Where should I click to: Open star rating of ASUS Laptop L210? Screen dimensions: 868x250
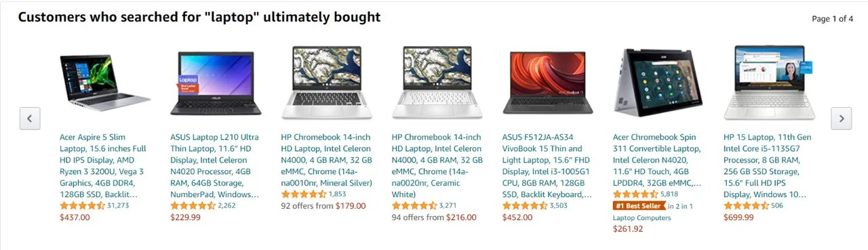pos(193,205)
